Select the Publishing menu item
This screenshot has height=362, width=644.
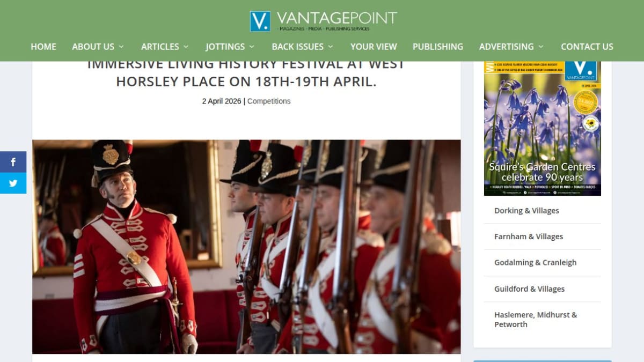click(438, 47)
